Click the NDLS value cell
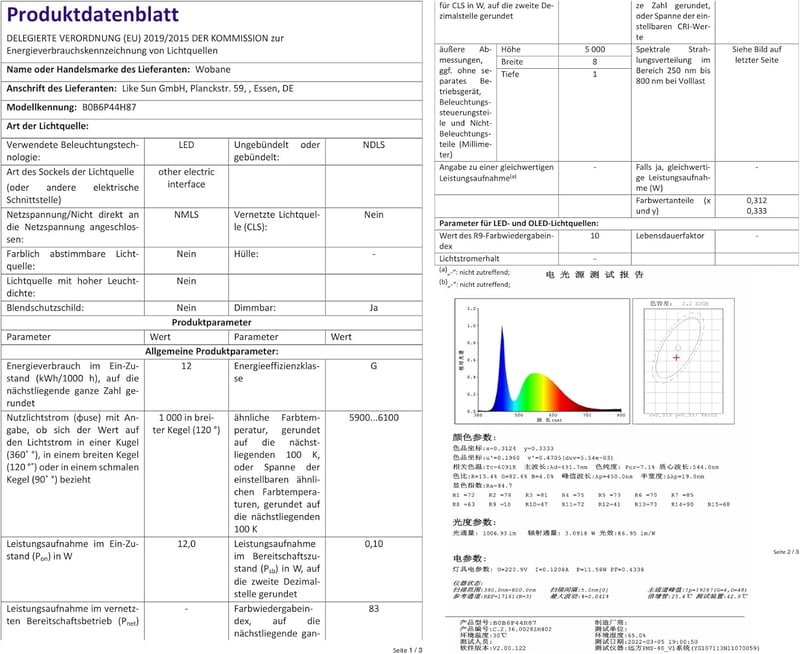This screenshot has height=654, width=800. [x=373, y=145]
